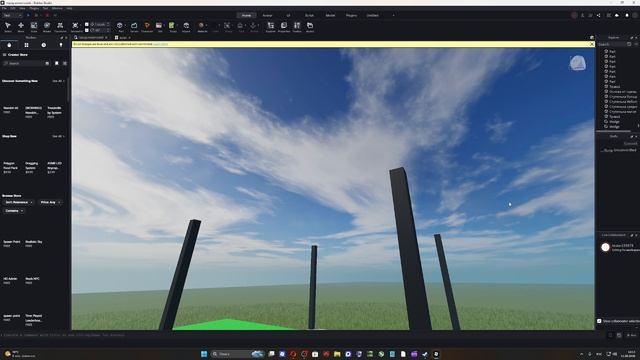Open File Explorer from the taskbar
Viewport: 640px width, 360px height.
click(x=337, y=354)
